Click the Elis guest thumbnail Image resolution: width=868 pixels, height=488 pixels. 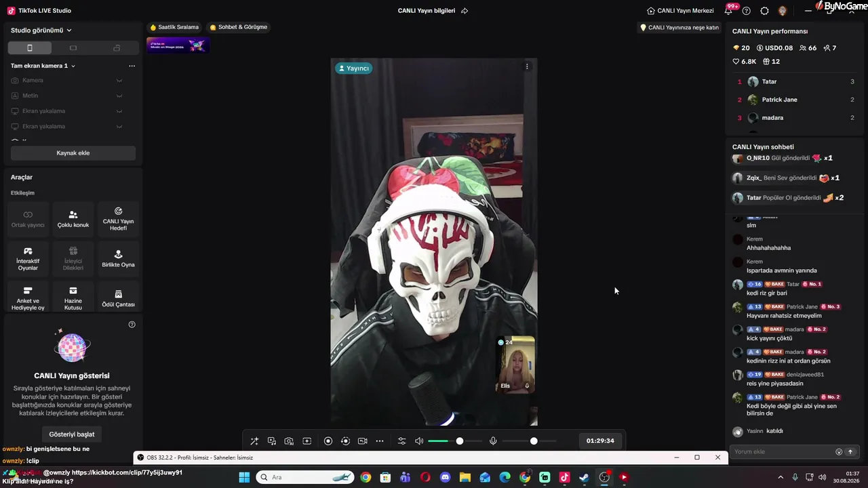(x=516, y=365)
